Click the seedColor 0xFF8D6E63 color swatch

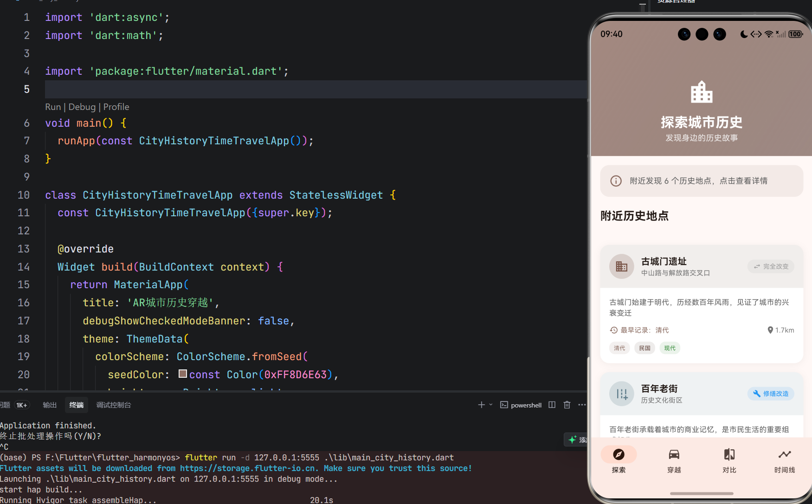[x=183, y=374]
